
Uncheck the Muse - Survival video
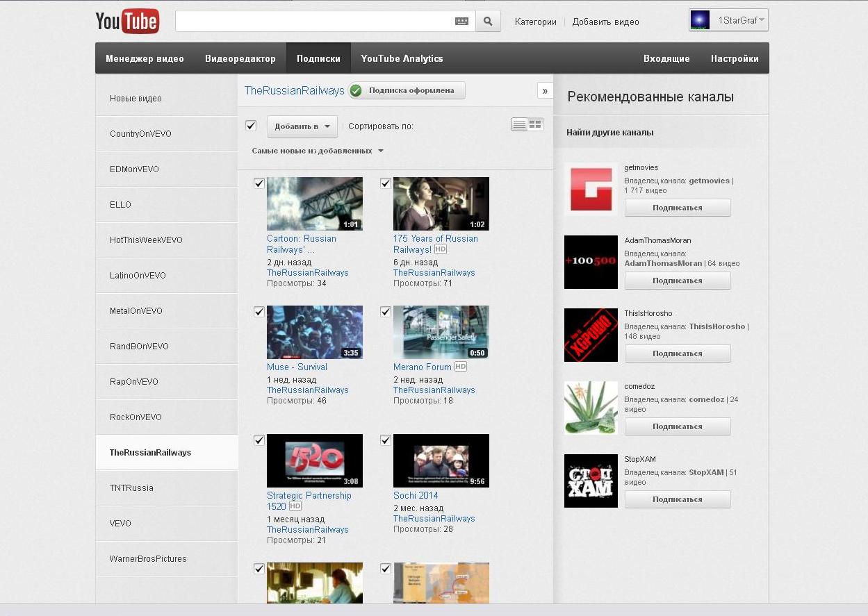pos(259,312)
